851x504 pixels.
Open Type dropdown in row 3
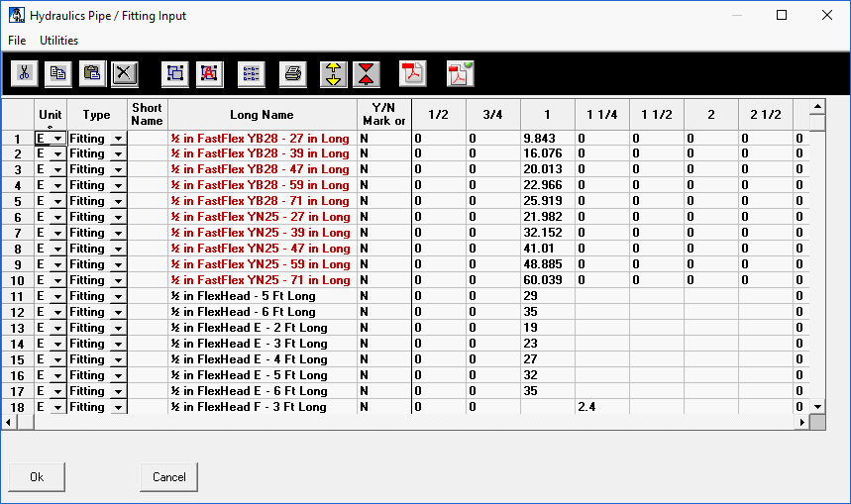pyautogui.click(x=118, y=169)
